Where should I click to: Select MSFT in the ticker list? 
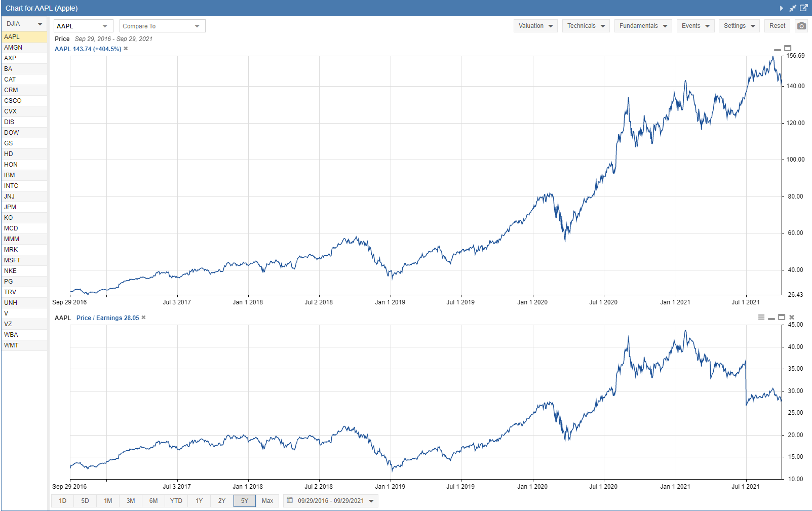coord(12,260)
